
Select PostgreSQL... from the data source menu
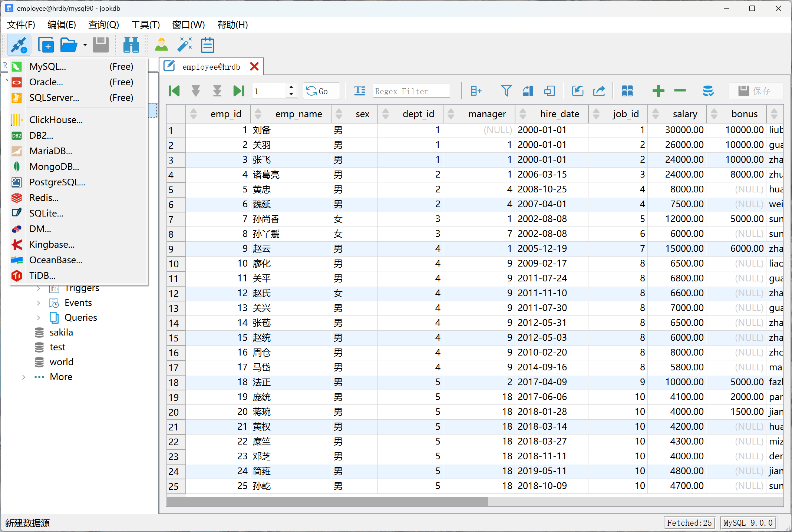[x=57, y=182]
